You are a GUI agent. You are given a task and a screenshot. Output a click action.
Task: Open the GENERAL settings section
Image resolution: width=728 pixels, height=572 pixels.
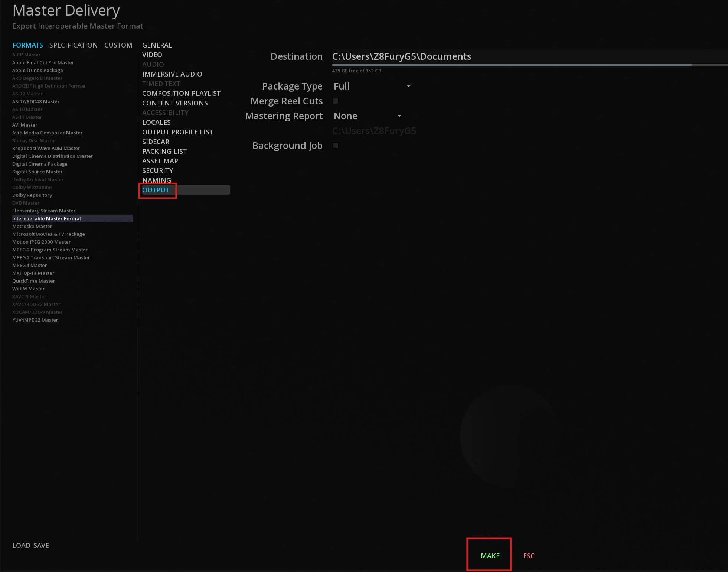pyautogui.click(x=157, y=45)
